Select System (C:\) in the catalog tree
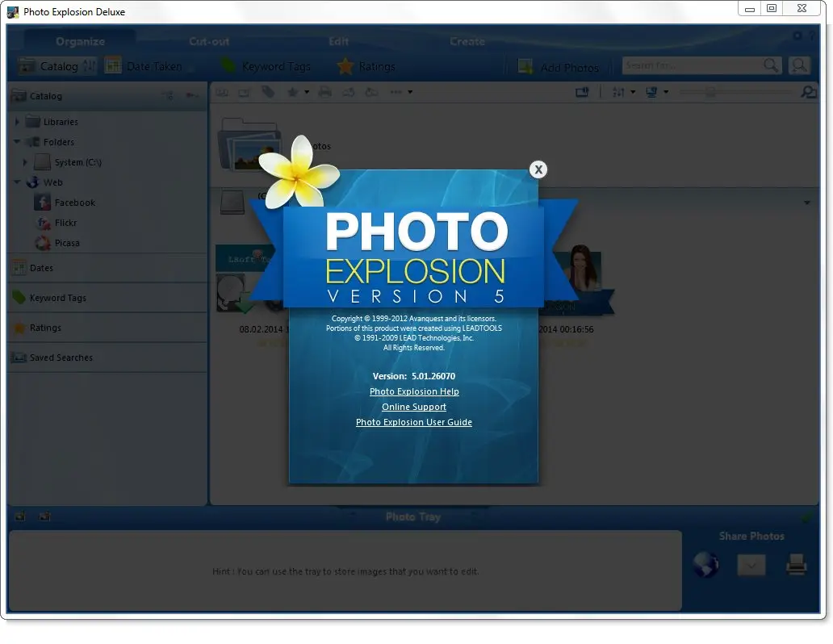The height and width of the screenshot is (644, 833). pyautogui.click(x=78, y=162)
